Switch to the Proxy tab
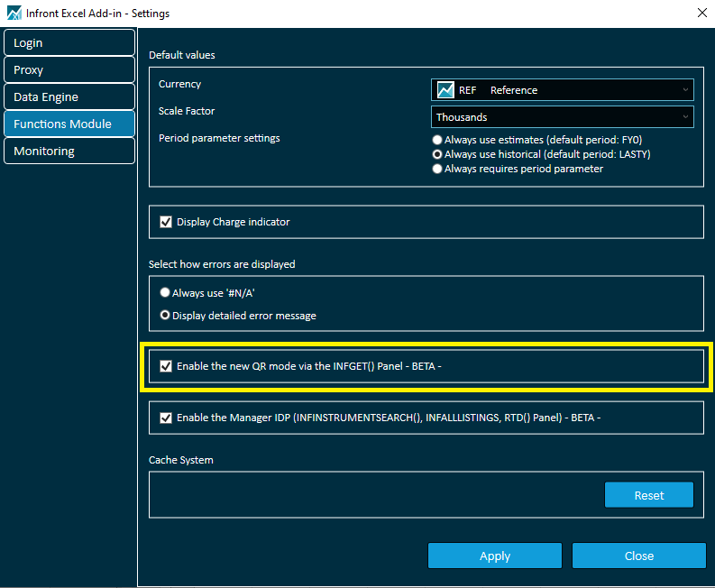Image resolution: width=715 pixels, height=588 pixels. [x=69, y=70]
